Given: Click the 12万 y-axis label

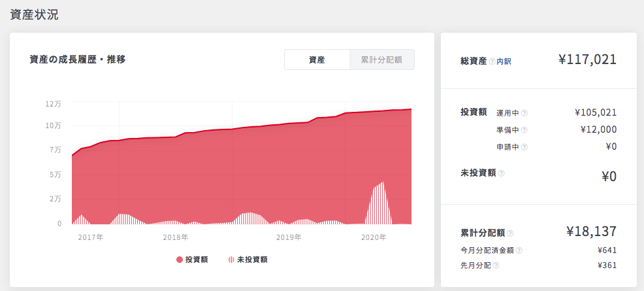Looking at the screenshot, I should click(54, 104).
